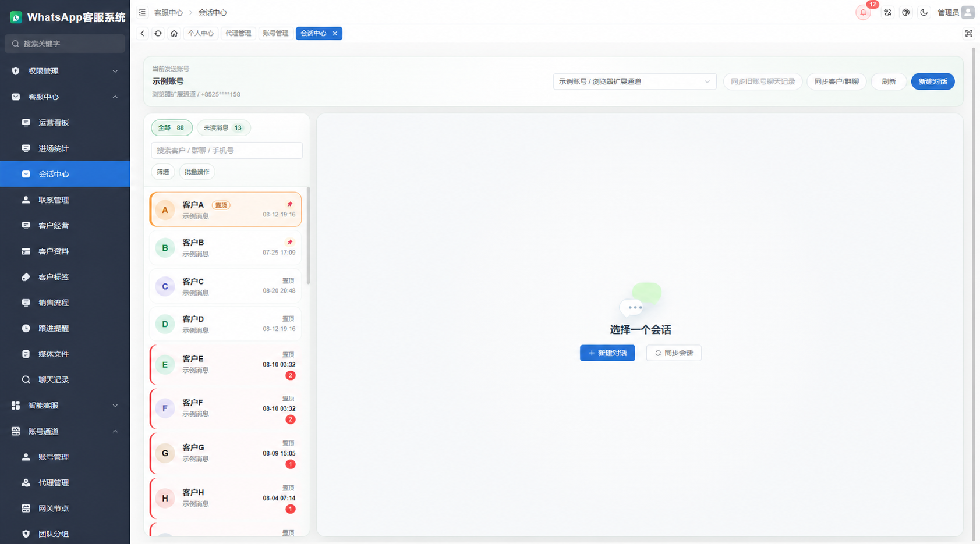Open 客户标签 in the sidebar
The width and height of the screenshot is (980, 544).
click(x=65, y=277)
